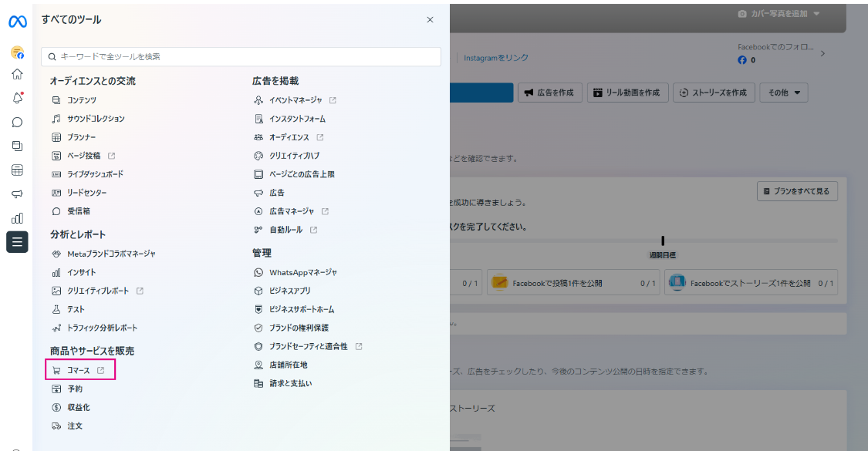Image resolution: width=868 pixels, height=451 pixels.
Task: Open ブランドの権利保護
Action: pos(291,328)
